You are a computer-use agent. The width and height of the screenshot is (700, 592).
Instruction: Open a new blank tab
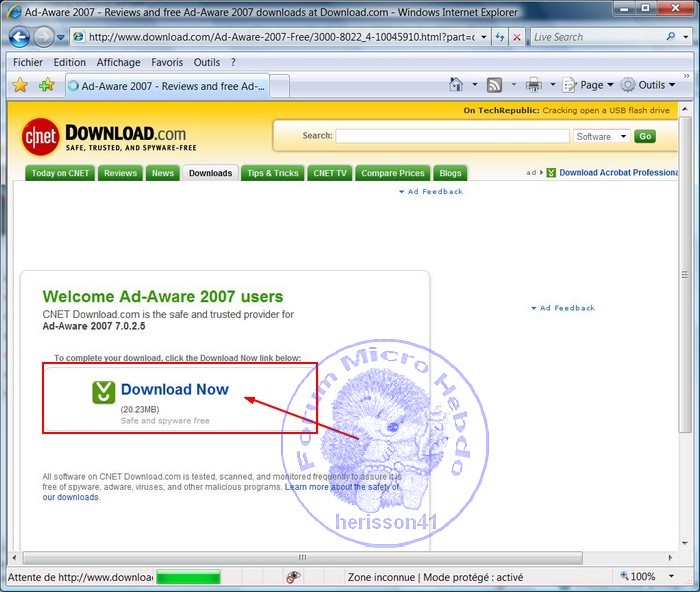[279, 86]
